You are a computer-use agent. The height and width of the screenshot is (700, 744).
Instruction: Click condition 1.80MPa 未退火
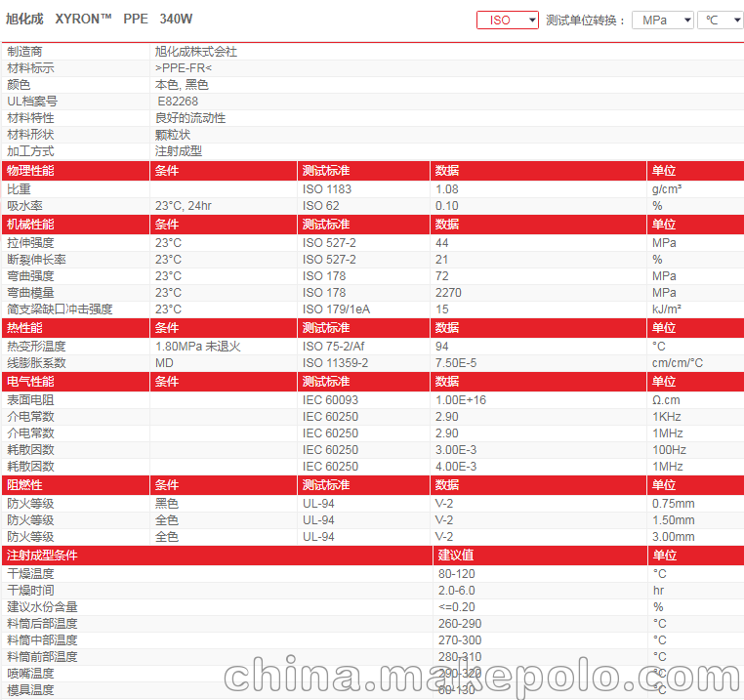(198, 346)
